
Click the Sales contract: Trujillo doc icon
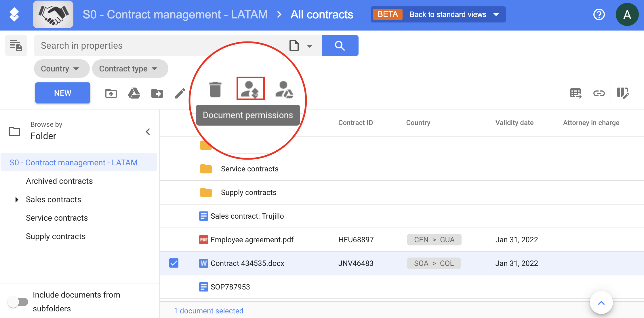(203, 216)
